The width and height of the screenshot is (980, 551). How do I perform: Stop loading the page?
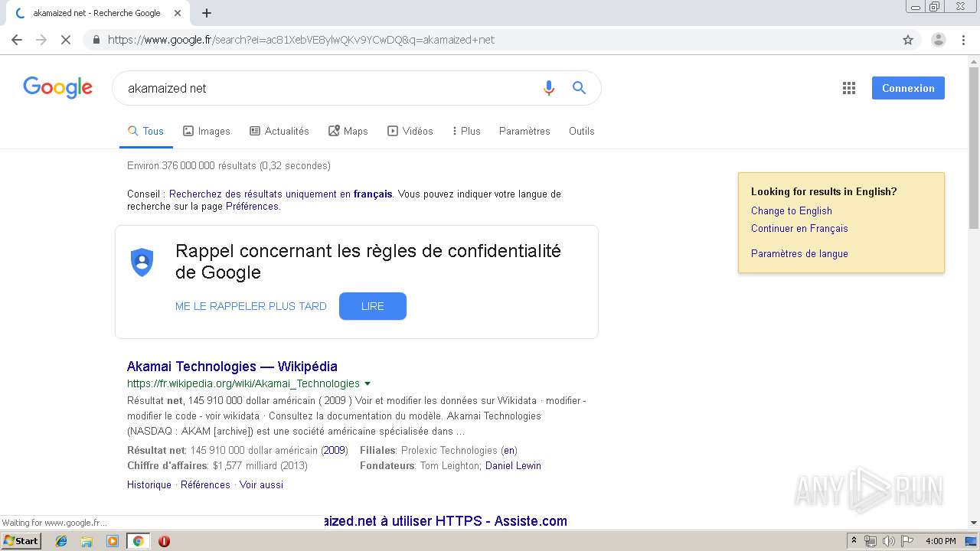tap(66, 40)
